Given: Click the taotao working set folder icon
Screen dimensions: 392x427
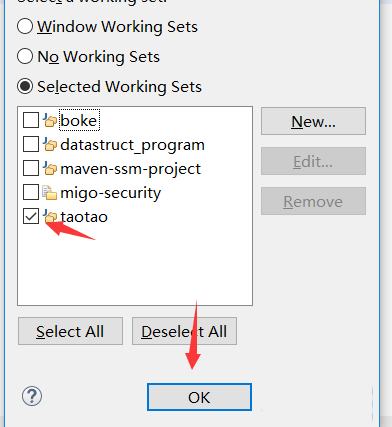Looking at the screenshot, I should point(50,216).
